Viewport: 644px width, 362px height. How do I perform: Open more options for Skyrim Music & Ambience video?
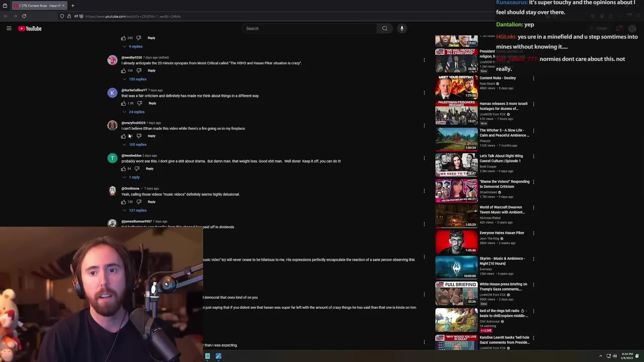tap(533, 259)
